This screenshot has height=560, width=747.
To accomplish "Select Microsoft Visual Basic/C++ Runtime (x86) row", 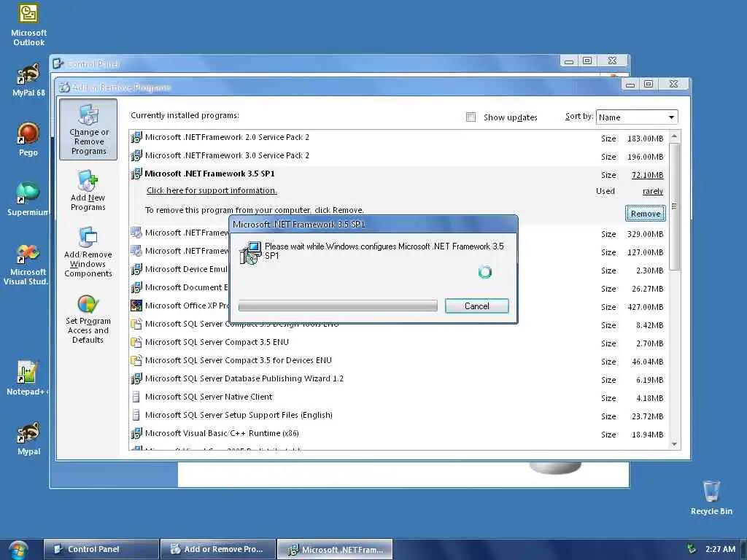I will coord(399,433).
